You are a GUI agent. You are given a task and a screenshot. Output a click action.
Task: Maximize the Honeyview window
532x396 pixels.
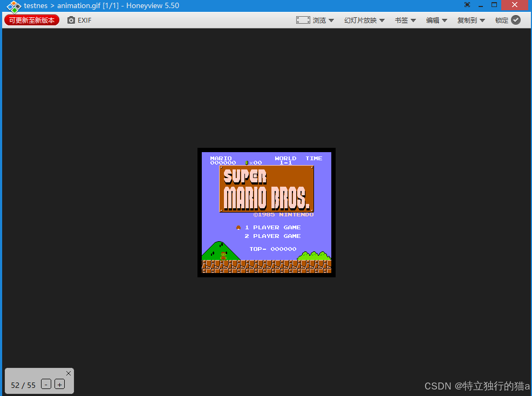[x=494, y=5]
